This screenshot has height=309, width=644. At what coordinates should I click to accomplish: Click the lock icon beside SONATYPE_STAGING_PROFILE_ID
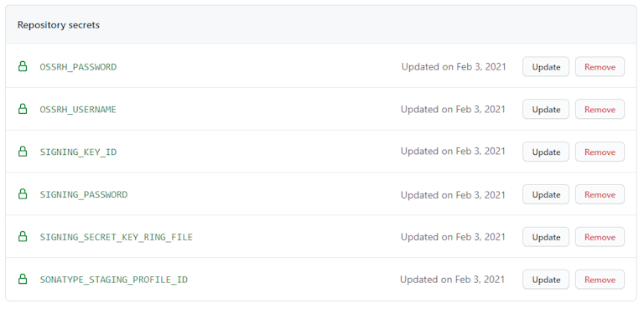(x=23, y=280)
